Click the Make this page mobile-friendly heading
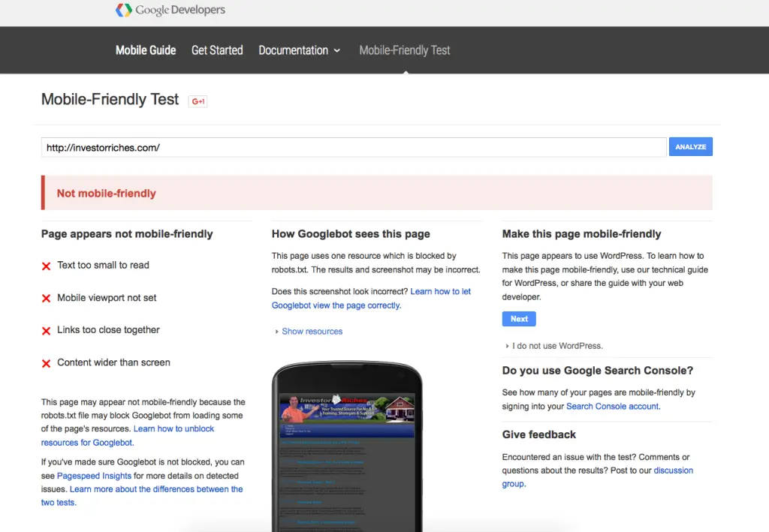The height and width of the screenshot is (532, 769). click(582, 234)
